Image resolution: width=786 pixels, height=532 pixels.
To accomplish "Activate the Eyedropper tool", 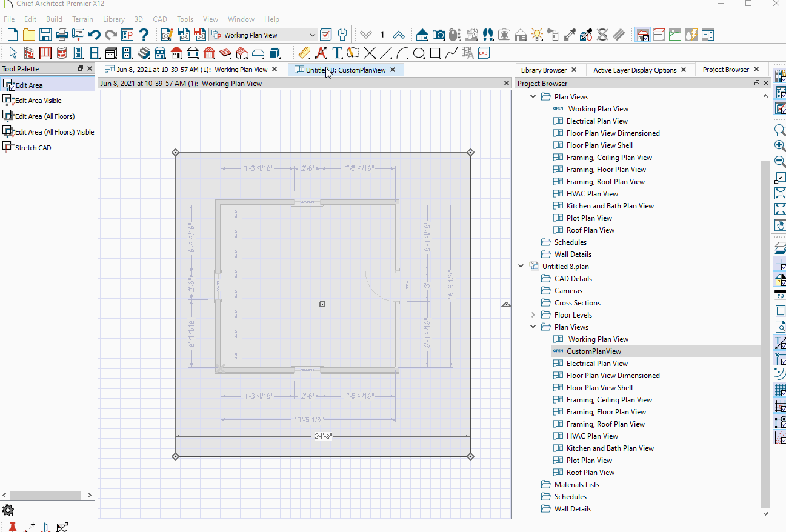I will [x=569, y=35].
